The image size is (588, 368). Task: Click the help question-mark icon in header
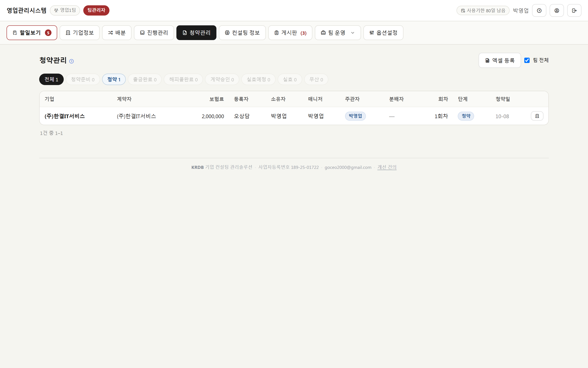539,10
